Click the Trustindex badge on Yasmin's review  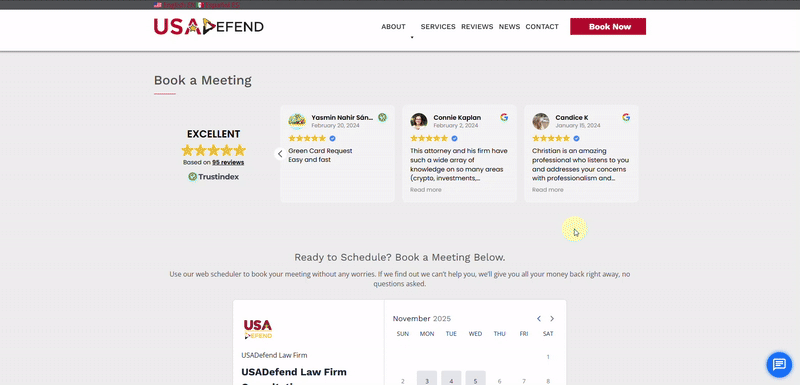tap(382, 117)
